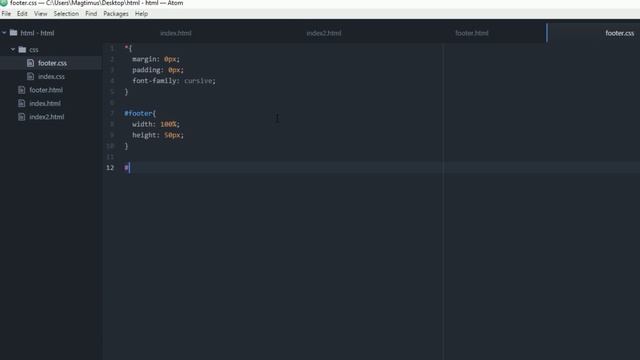Collapse the html project root folder

(4, 33)
